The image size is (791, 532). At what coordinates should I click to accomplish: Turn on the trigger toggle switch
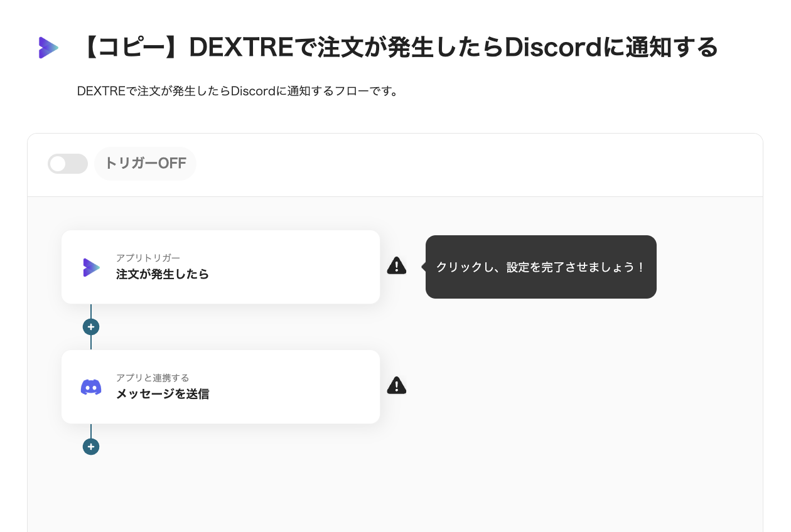(68, 164)
